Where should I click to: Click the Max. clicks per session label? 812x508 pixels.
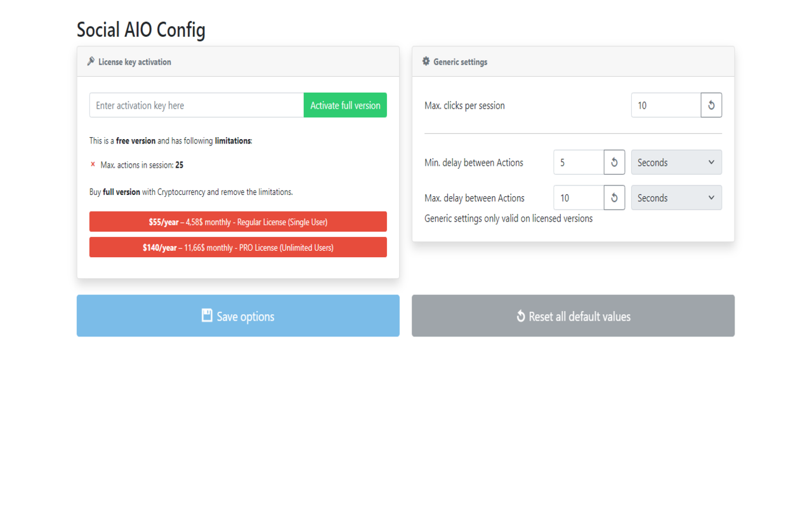coord(464,105)
